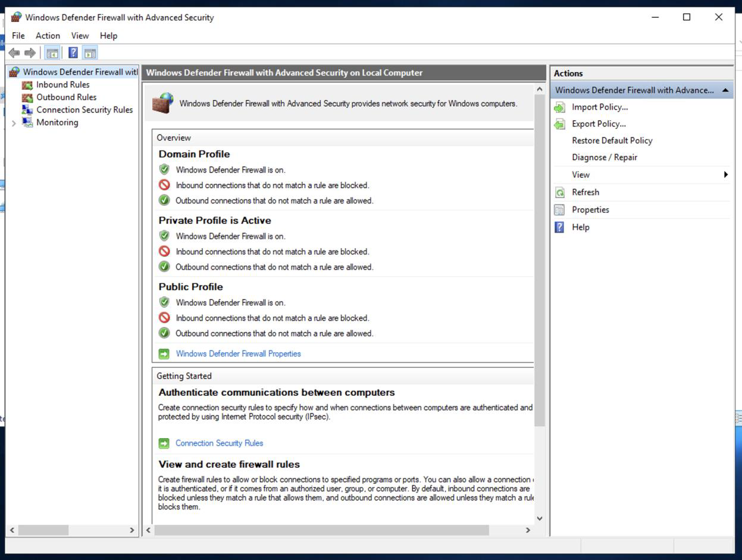
Task: Click the "Private Profile is Active" heading
Action: [x=215, y=221]
